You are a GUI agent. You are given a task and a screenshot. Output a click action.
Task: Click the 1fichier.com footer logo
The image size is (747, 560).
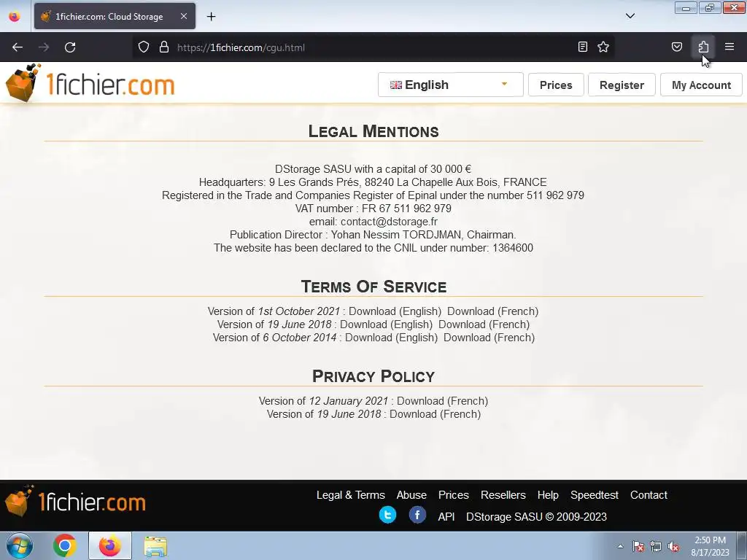76,502
